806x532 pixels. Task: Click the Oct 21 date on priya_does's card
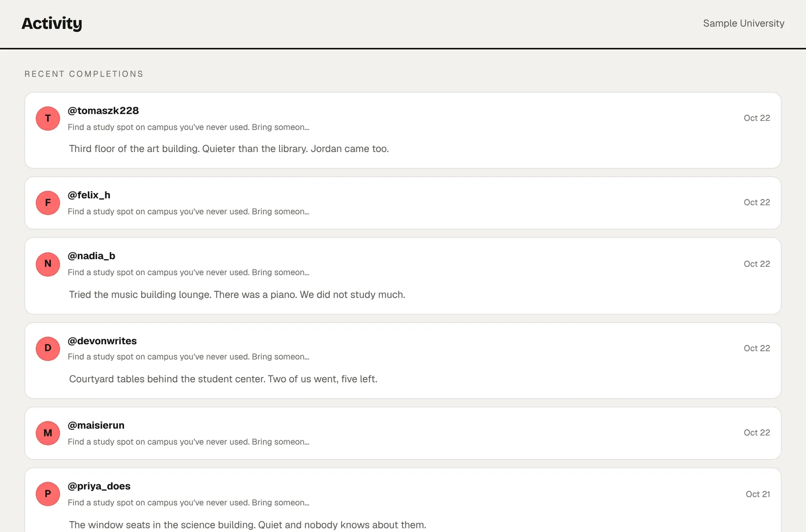[x=758, y=494]
